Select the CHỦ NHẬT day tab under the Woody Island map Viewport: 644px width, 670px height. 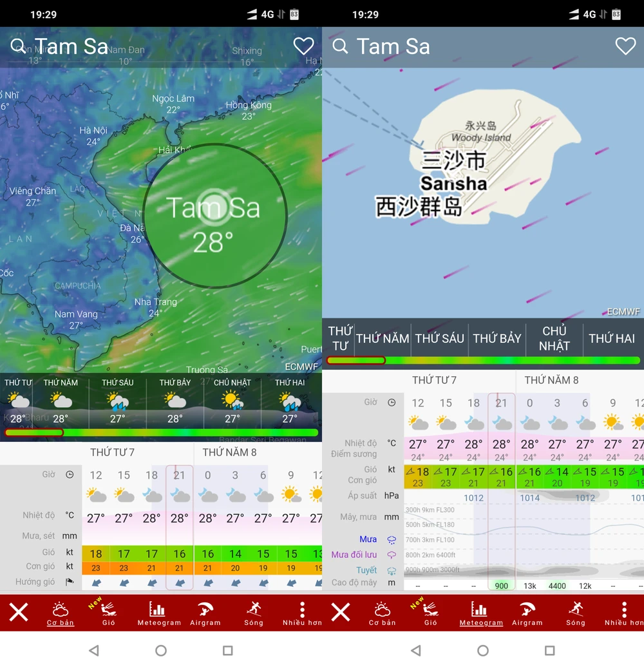[x=554, y=338]
